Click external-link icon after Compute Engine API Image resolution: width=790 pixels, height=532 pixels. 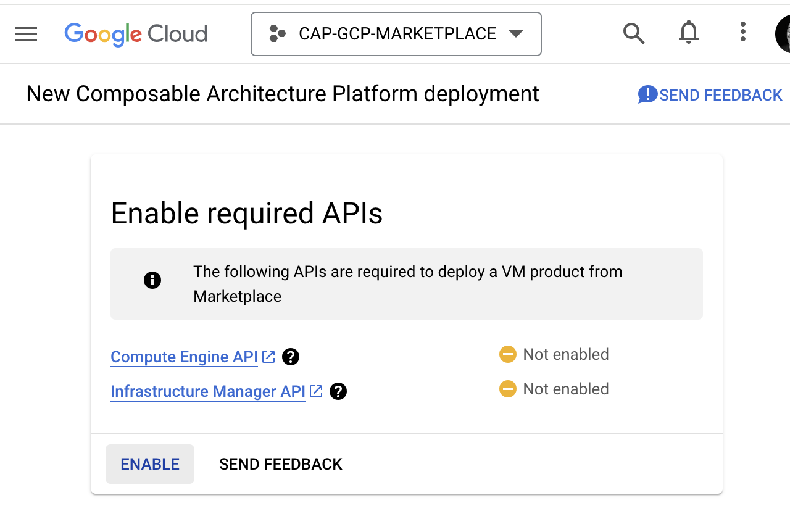pyautogui.click(x=268, y=357)
